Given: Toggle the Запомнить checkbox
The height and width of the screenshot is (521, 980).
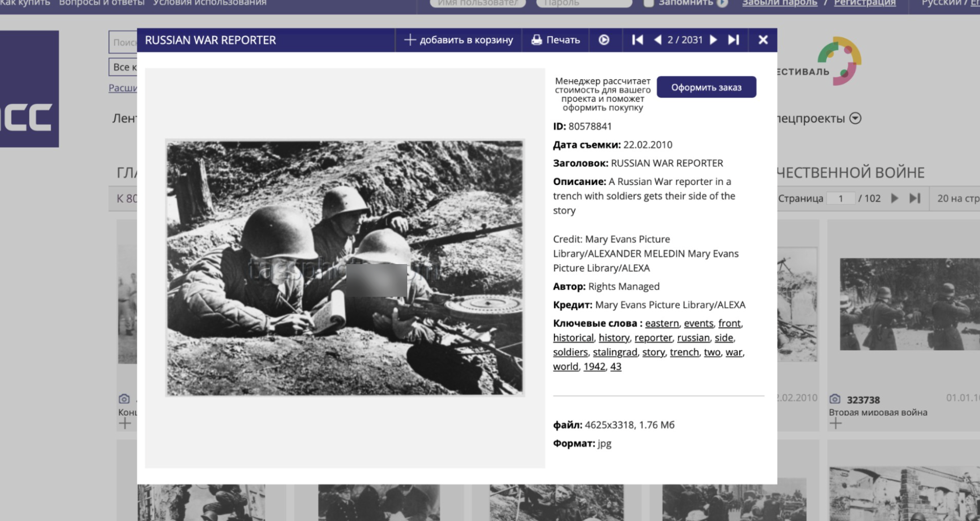Looking at the screenshot, I should (648, 3).
